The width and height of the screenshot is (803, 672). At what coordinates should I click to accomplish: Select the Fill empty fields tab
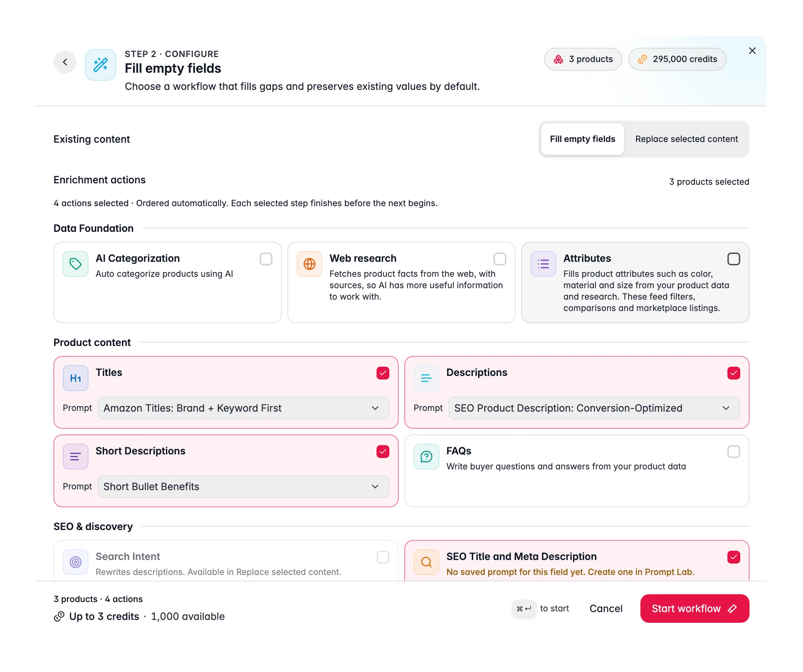pyautogui.click(x=582, y=139)
